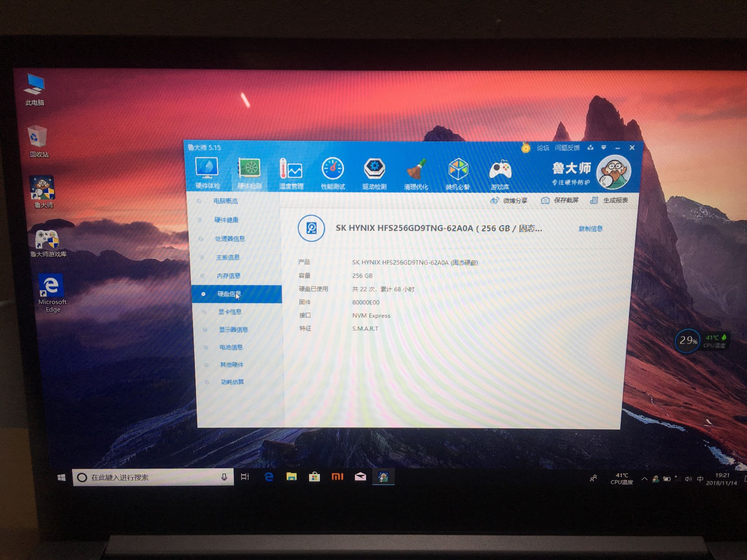Switch the 中 input method indicator
747x560 pixels.
[x=700, y=479]
